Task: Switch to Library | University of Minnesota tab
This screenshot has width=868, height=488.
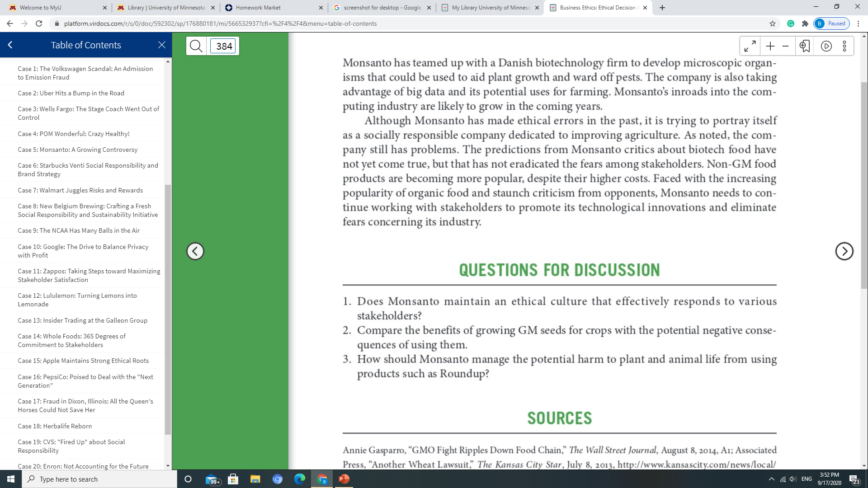Action: [x=166, y=8]
